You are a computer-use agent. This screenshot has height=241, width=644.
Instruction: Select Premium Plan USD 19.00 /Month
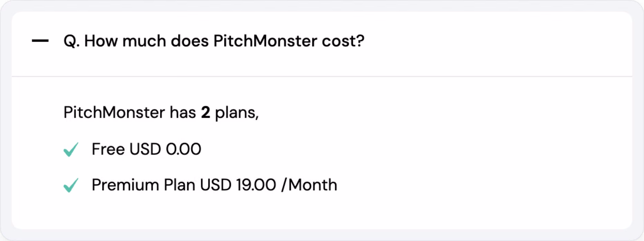pyautogui.click(x=214, y=185)
